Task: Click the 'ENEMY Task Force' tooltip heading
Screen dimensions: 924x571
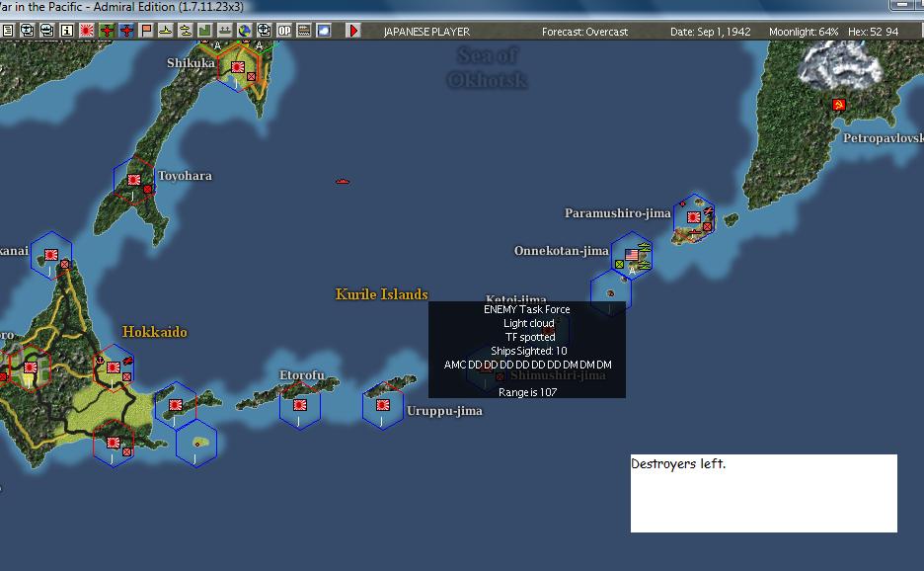Action: click(x=527, y=309)
